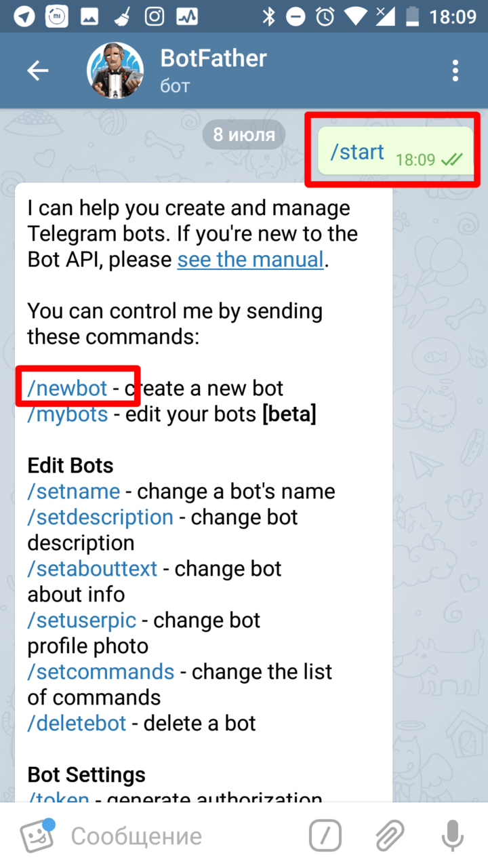Image resolution: width=488 pixels, height=868 pixels.
Task: Open the Telegram notification in status bar
Action: pyautogui.click(x=24, y=16)
